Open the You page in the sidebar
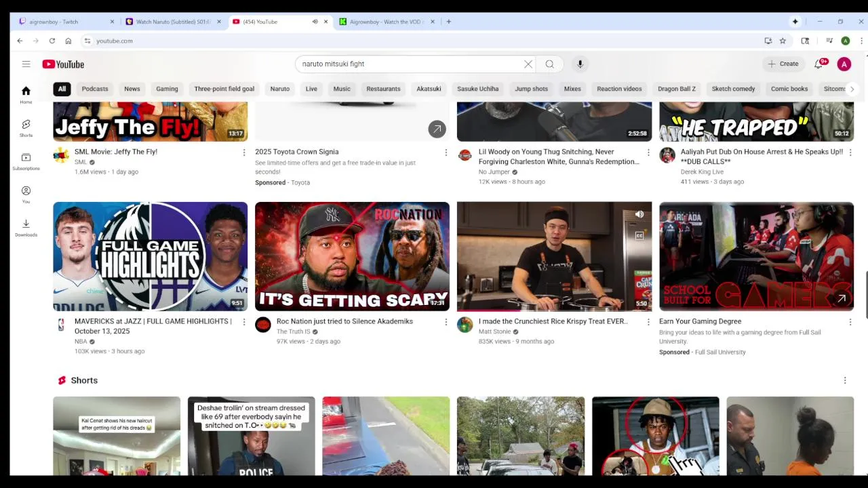This screenshot has width=868, height=488. point(26,195)
